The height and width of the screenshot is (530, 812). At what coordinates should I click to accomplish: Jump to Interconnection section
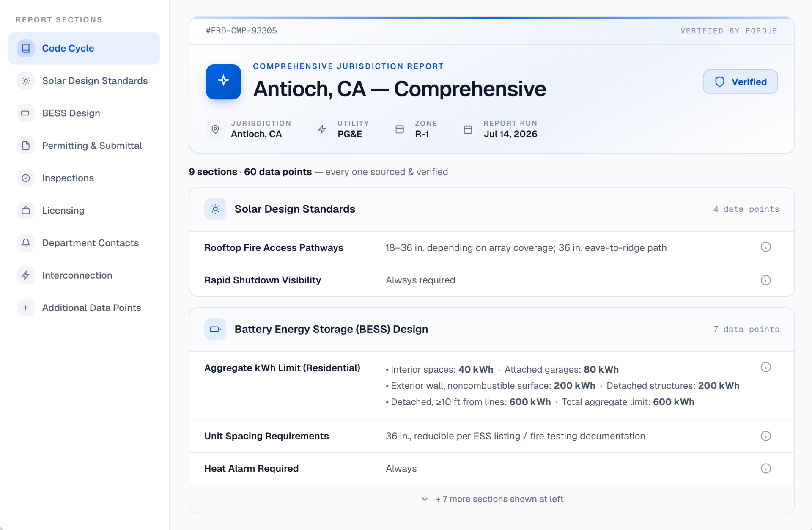point(84,275)
